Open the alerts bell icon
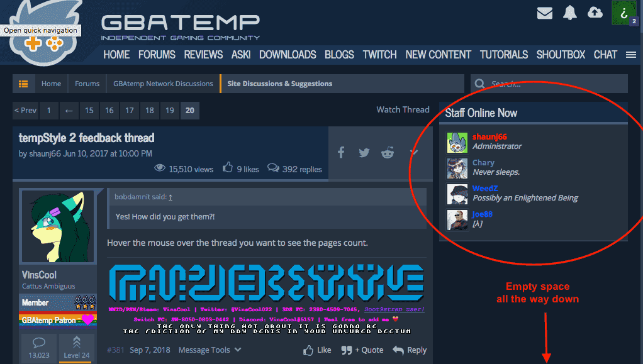The height and width of the screenshot is (364, 643). pos(569,13)
